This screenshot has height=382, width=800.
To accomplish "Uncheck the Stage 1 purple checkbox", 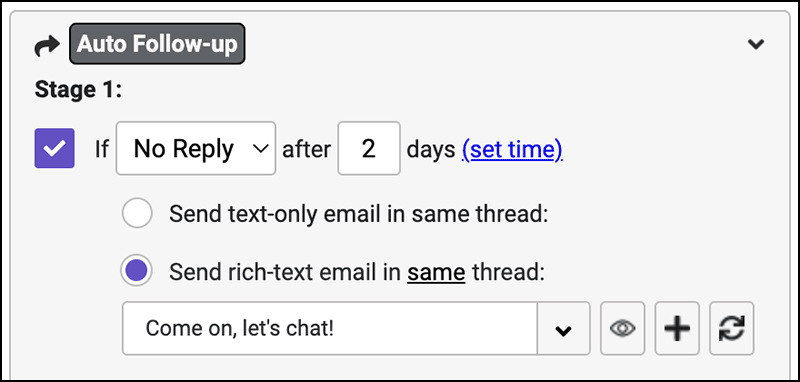I will pyautogui.click(x=55, y=148).
